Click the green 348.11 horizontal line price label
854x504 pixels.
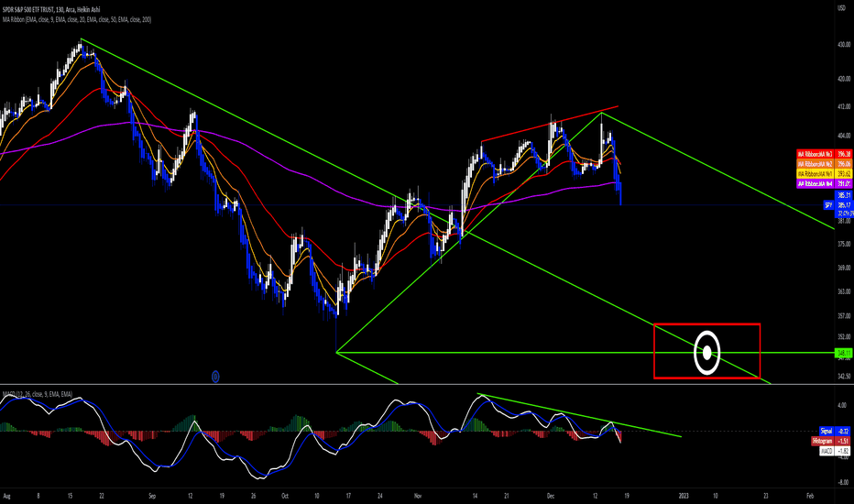click(844, 353)
